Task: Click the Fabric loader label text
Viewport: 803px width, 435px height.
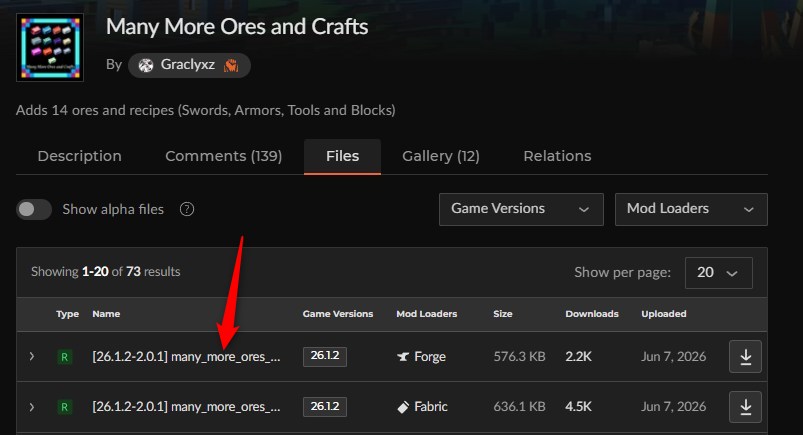Action: click(431, 407)
